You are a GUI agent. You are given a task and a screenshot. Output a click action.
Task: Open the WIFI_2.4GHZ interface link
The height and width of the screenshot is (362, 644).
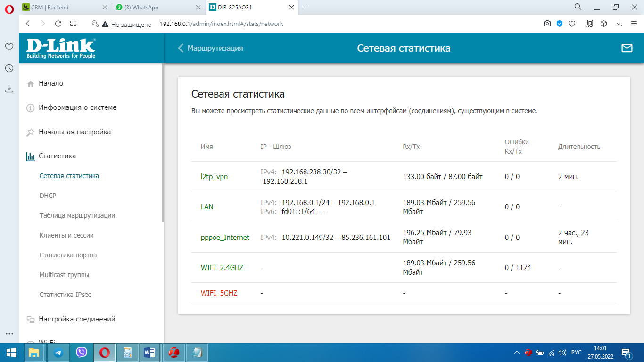[222, 268]
